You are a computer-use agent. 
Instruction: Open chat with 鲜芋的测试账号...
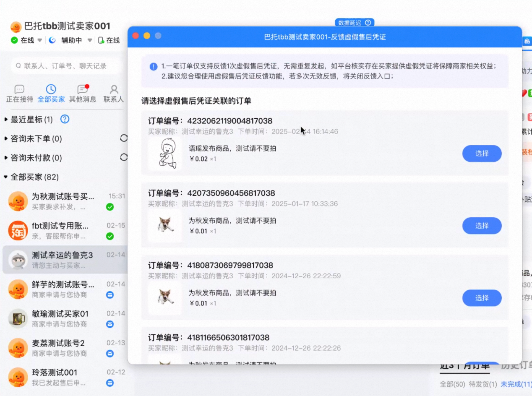click(x=65, y=289)
